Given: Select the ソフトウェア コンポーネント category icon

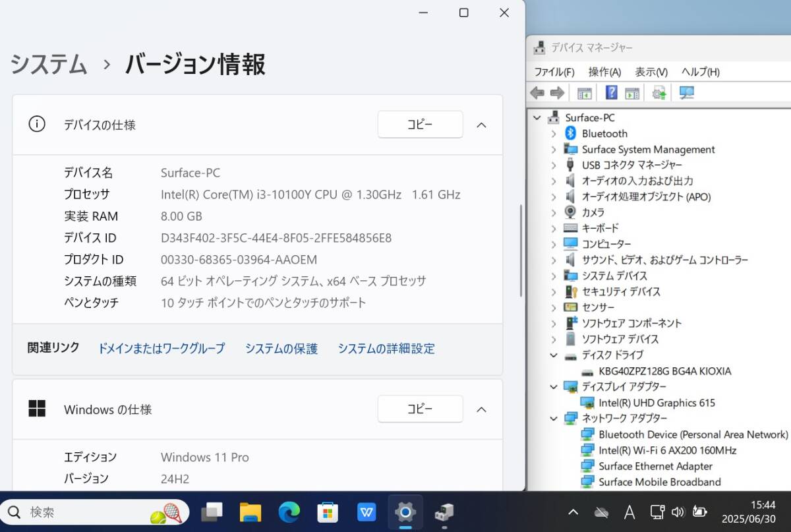Looking at the screenshot, I should tap(571, 324).
